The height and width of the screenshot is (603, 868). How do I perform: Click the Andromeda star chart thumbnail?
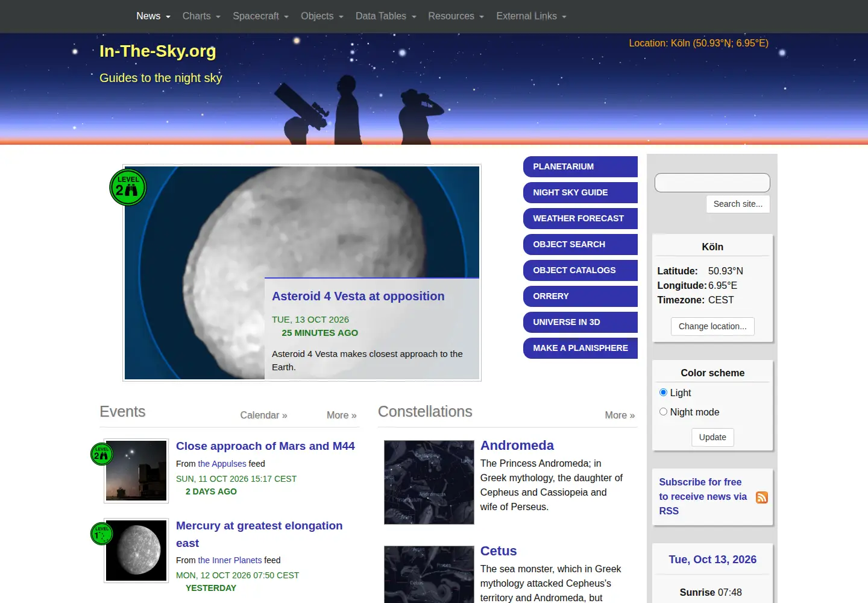pos(429,482)
